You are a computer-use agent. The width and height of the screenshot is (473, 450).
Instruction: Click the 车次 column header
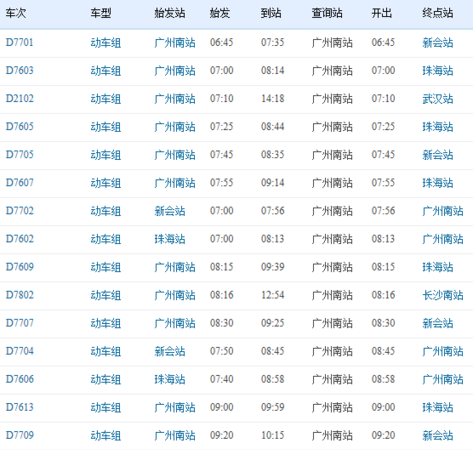(x=16, y=13)
